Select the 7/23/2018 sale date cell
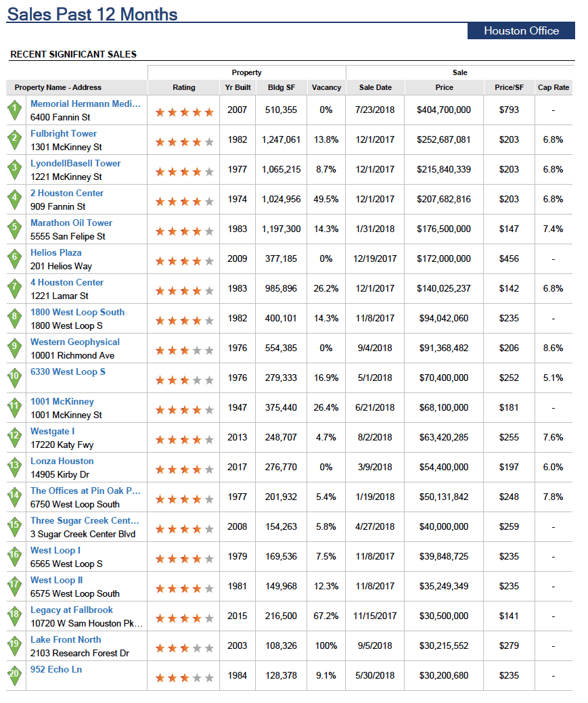The image size is (588, 703). [x=375, y=110]
